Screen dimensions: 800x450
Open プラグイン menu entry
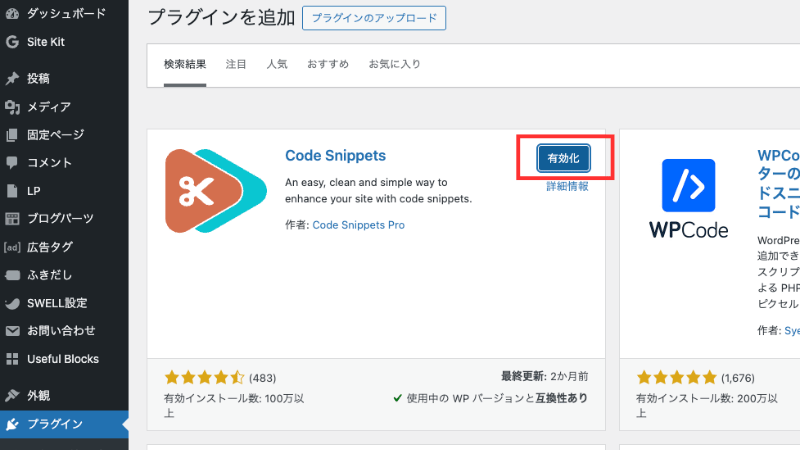[55, 424]
